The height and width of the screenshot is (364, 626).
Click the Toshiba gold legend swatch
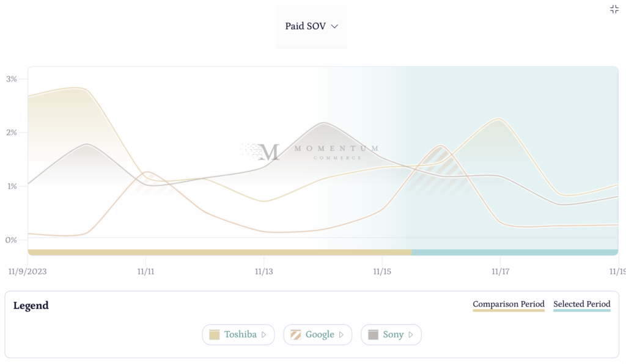tap(215, 335)
